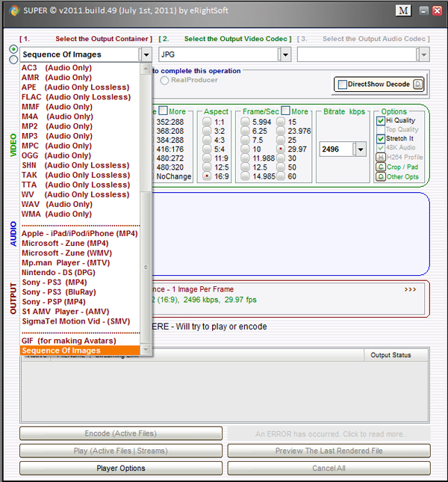Click the dropdown list scrollbar thumb

146,267
